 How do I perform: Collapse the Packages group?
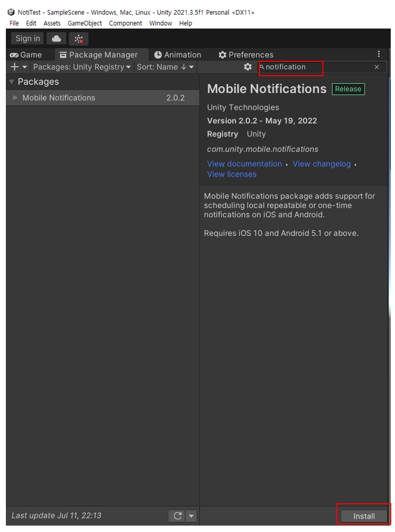[12, 82]
